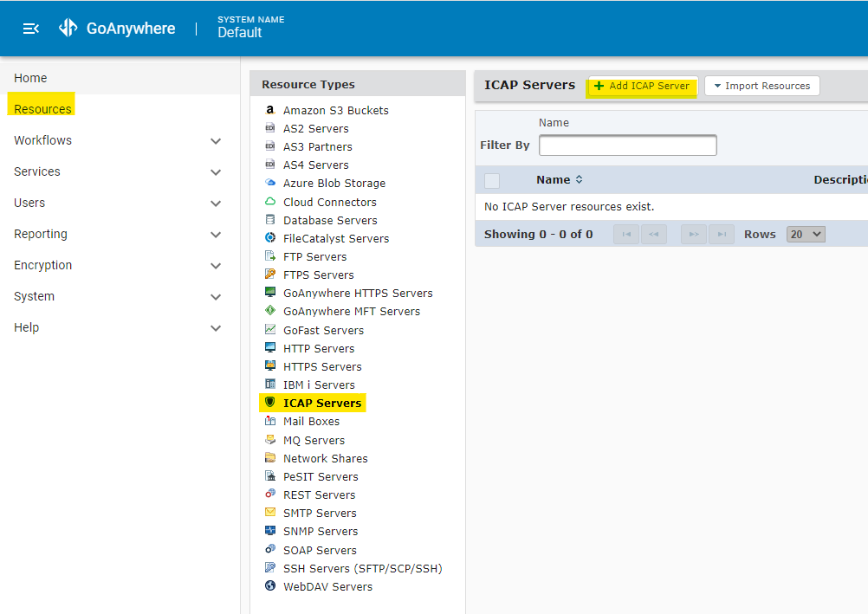
Task: Go to first page of results
Action: coord(626,234)
